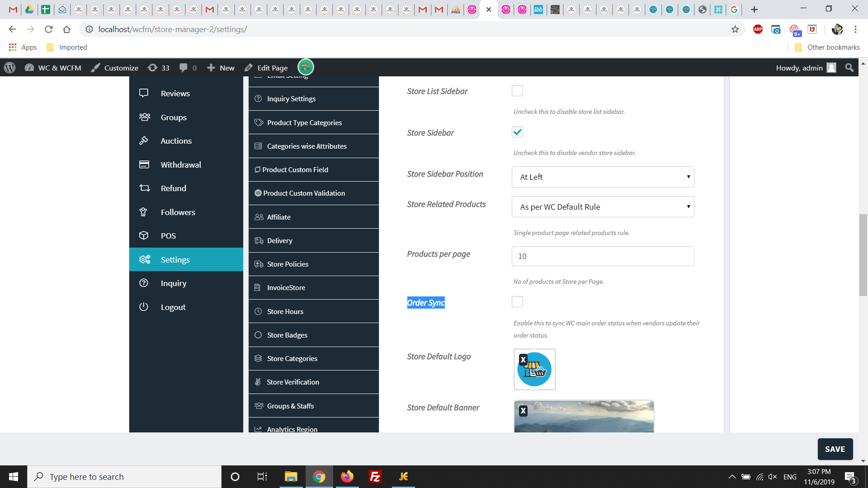This screenshot has height=488, width=868.
Task: Click the New content link
Action: tap(221, 68)
